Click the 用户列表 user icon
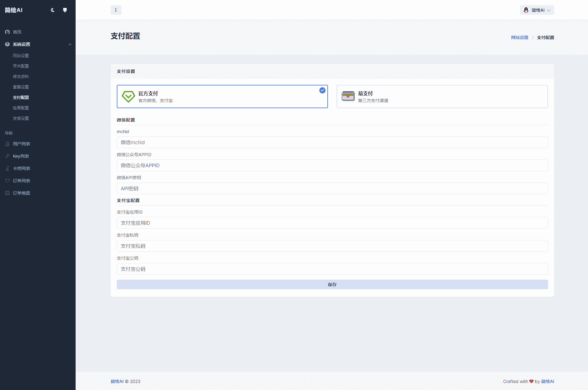 [x=7, y=144]
